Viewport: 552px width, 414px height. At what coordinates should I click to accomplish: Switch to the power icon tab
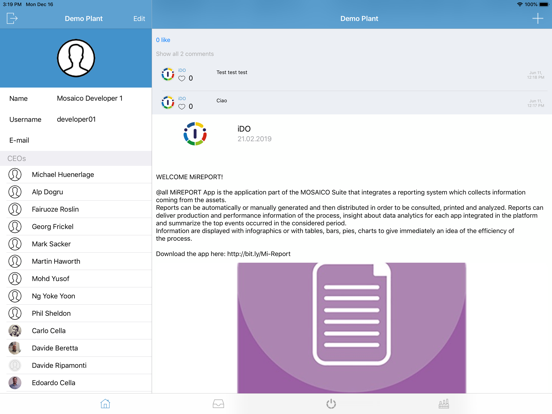(331, 404)
